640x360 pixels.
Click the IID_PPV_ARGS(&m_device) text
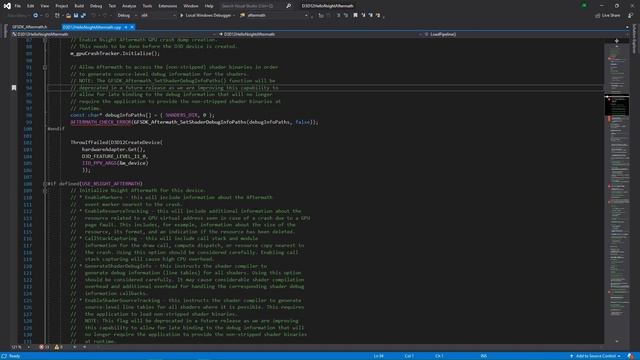coord(115,163)
